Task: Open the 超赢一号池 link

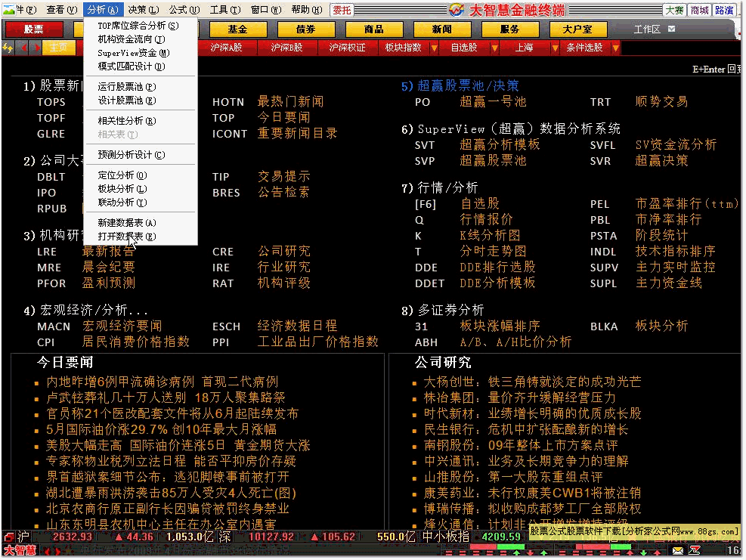Action: tap(493, 101)
